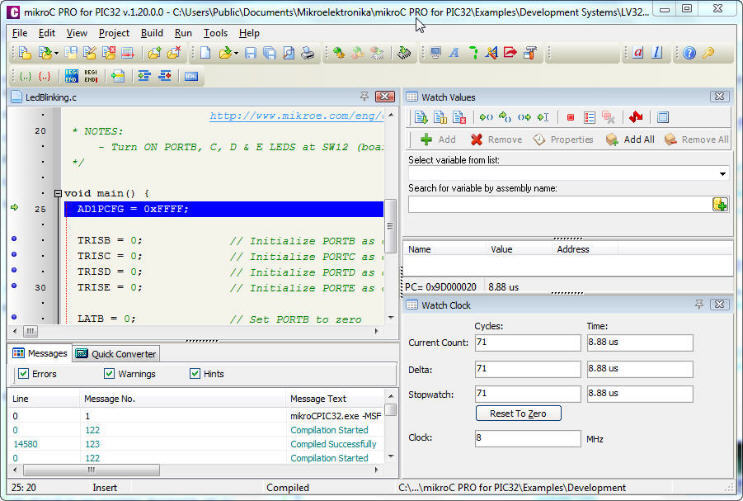Click the Show Breakpoints list icon

[x=589, y=118]
